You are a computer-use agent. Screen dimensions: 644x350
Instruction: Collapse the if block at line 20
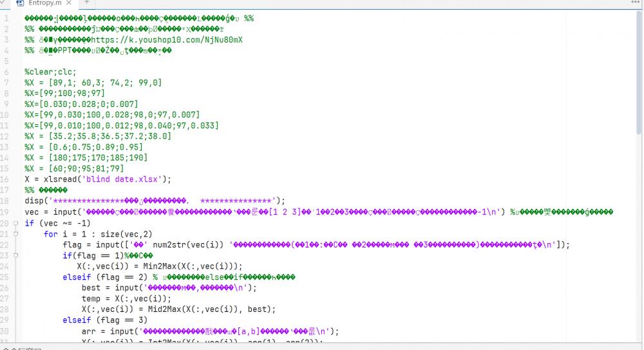coord(17,223)
